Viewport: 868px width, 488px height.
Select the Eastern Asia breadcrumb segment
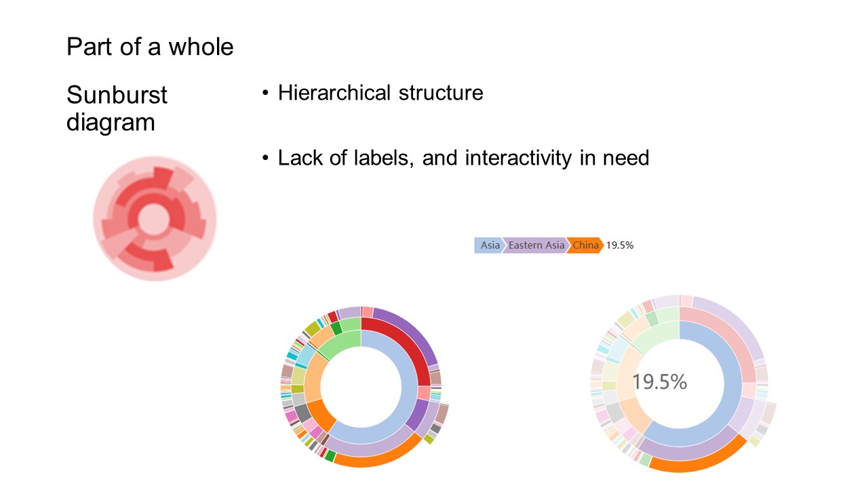coord(536,245)
